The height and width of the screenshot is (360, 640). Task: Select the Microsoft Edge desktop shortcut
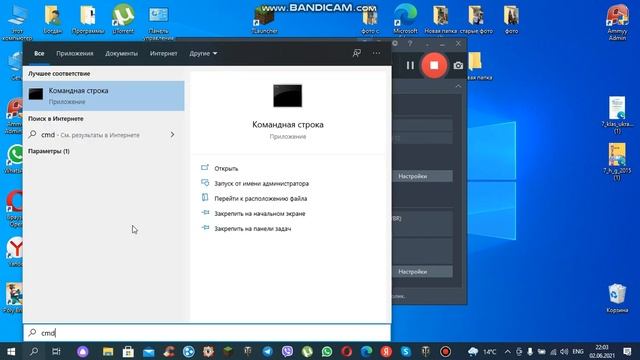405,19
